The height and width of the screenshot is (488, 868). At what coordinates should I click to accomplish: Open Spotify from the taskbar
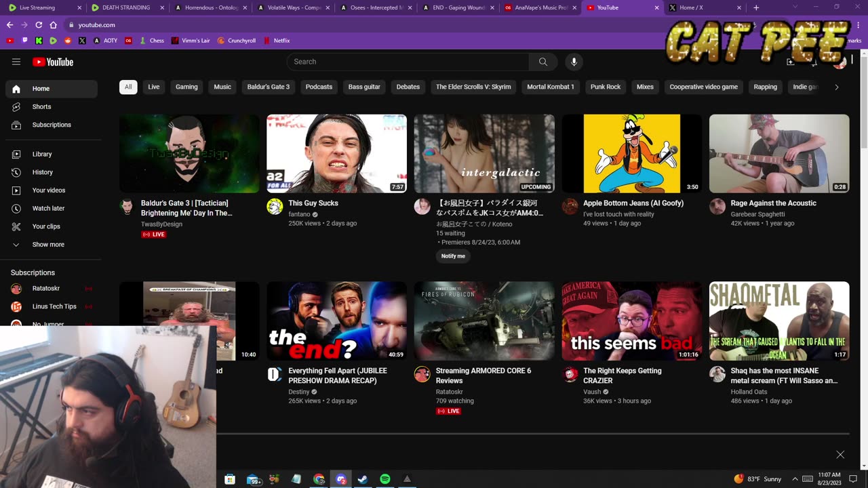click(x=385, y=479)
